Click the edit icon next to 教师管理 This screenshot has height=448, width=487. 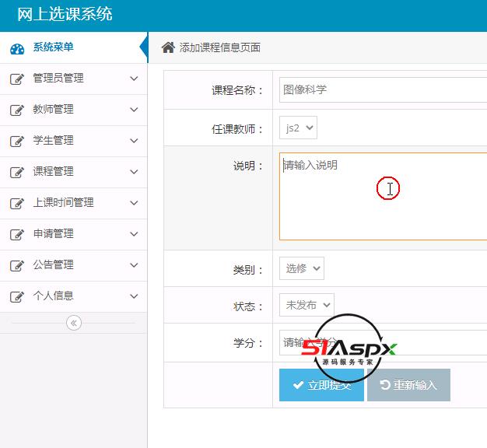click(x=17, y=110)
